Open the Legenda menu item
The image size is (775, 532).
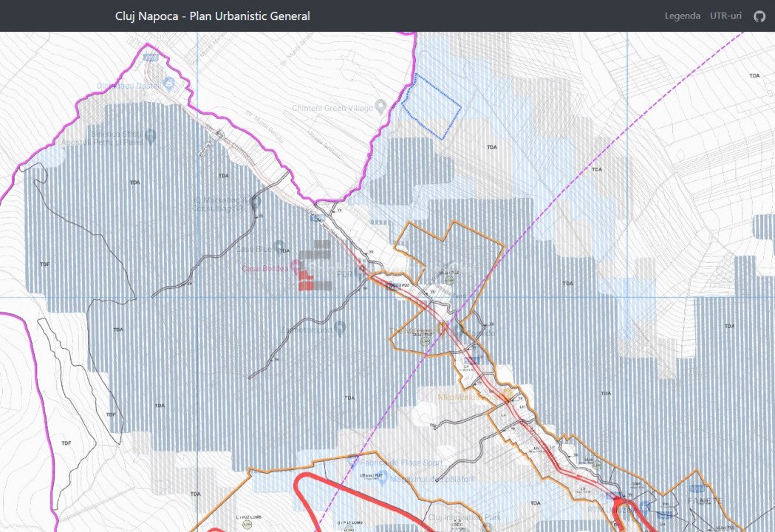point(682,16)
